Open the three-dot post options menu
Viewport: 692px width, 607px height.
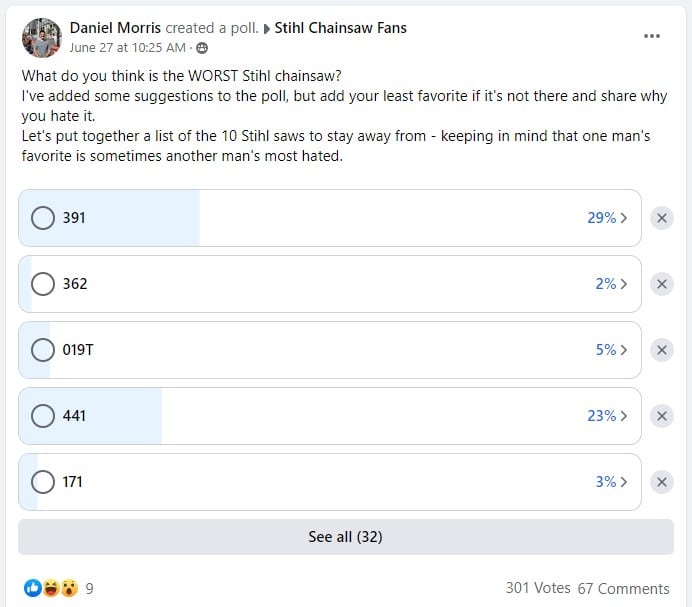tap(651, 36)
